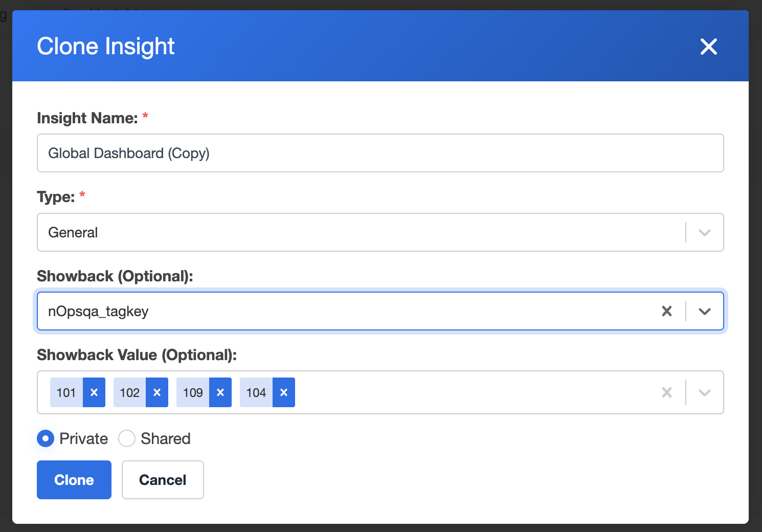Select the Private radio option
Image resolution: width=762 pixels, height=532 pixels.
point(46,438)
